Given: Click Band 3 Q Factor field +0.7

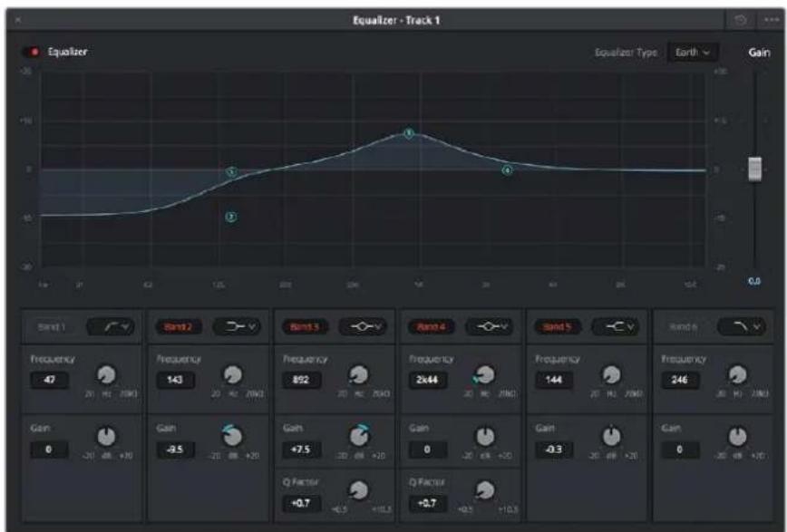Looking at the screenshot, I should [302, 503].
